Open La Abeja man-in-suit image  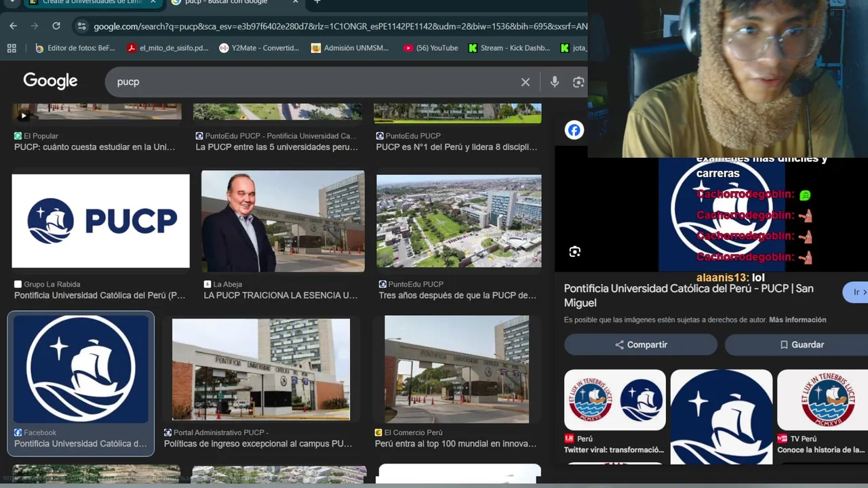pyautogui.click(x=283, y=221)
